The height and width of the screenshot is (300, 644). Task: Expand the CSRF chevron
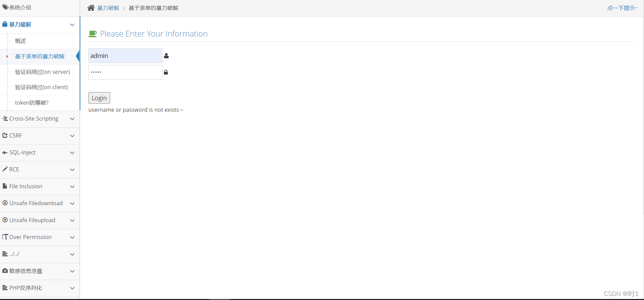[72, 136]
